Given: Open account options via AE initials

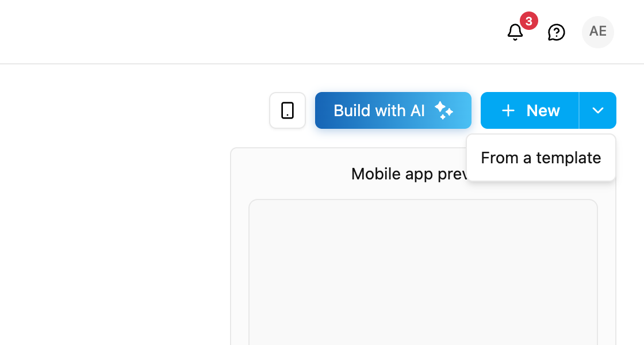Looking at the screenshot, I should click(x=598, y=32).
